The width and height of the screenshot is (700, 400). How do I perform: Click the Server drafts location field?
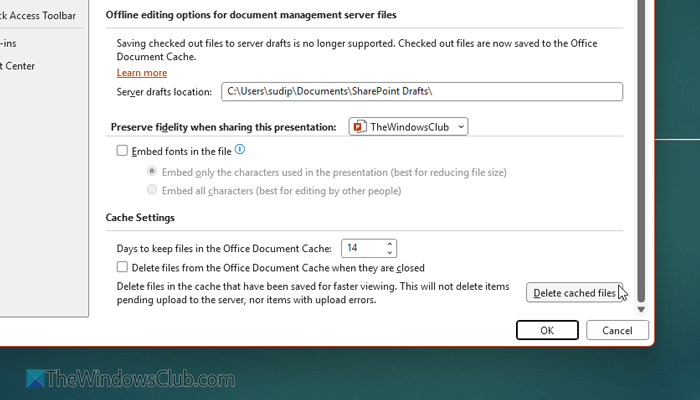click(x=421, y=92)
